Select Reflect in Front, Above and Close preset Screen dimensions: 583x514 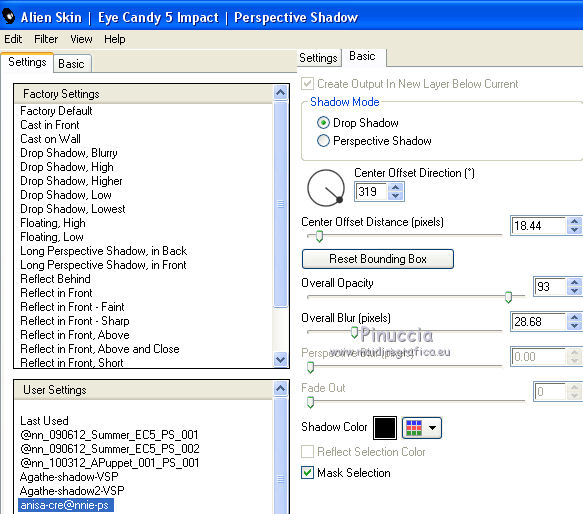100,349
